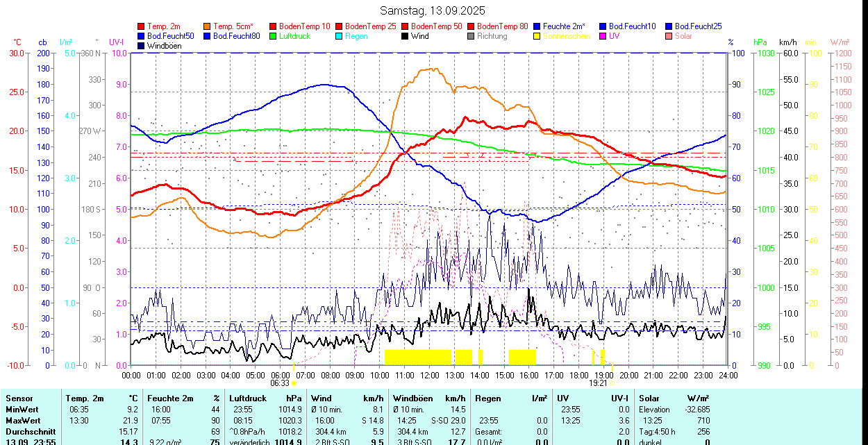Click the dark Windböen legend square
Screen dimensions: 868x445
(142, 46)
